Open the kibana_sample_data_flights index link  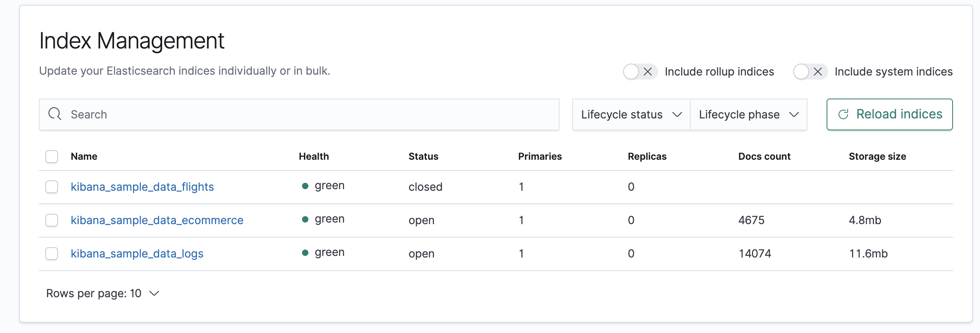142,187
